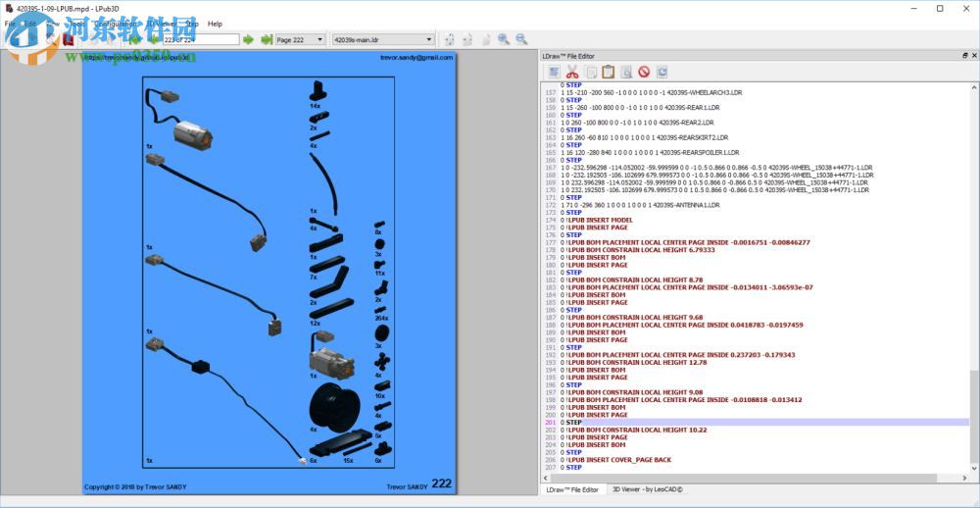The width and height of the screenshot is (980, 508).
Task: Click the page number field '223 of 224'
Action: point(201,39)
